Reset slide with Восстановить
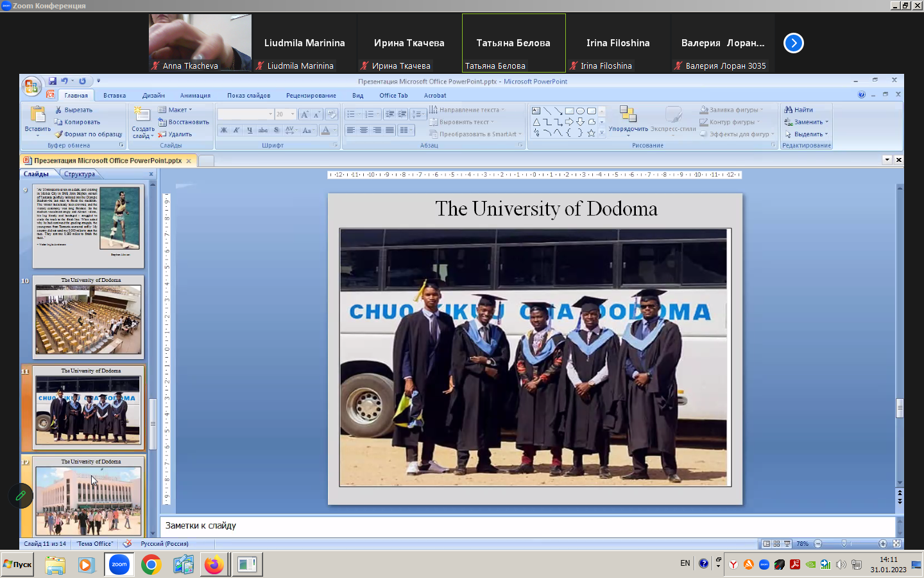The height and width of the screenshot is (578, 924). coord(184,122)
